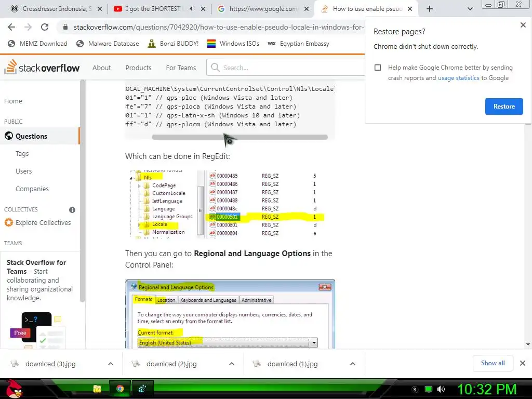Click the network tray icon

(429, 389)
